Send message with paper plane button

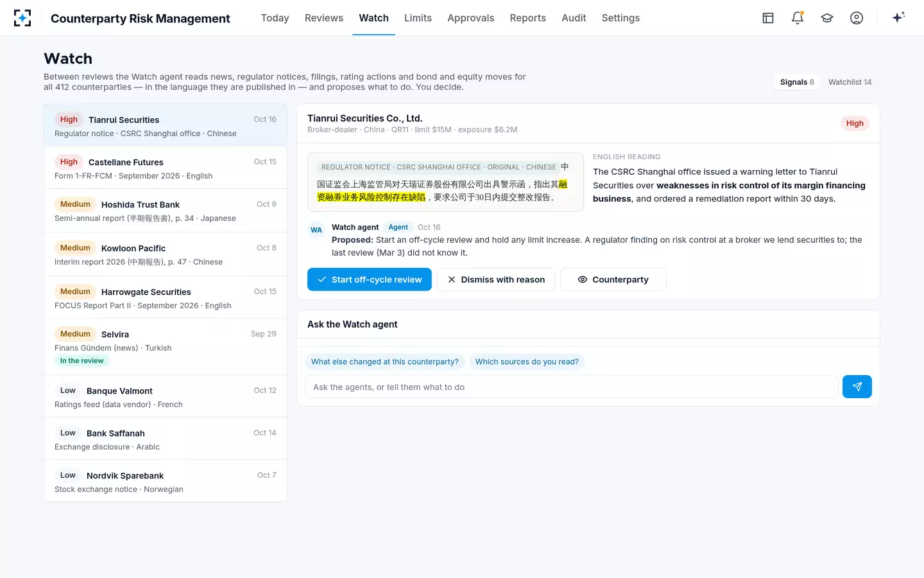click(x=857, y=387)
